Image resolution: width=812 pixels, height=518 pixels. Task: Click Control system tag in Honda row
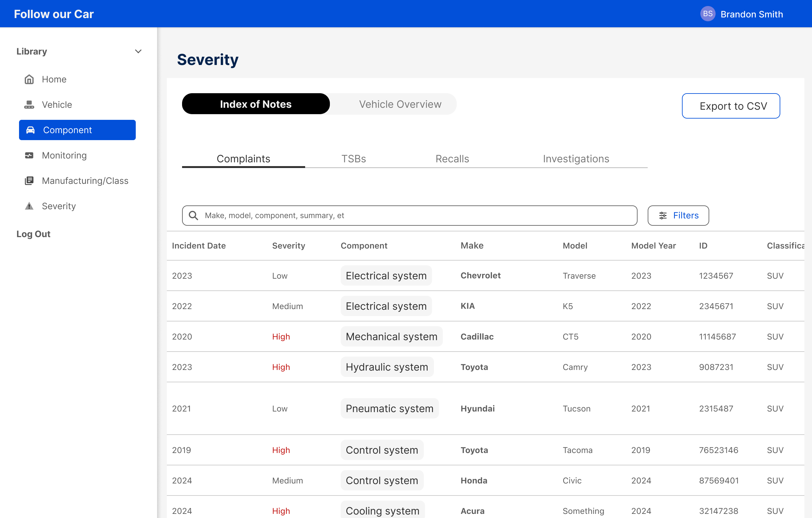tap(382, 480)
